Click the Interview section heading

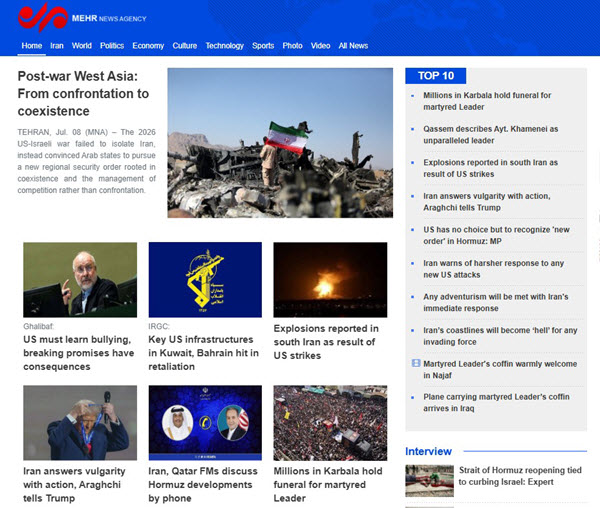(x=429, y=451)
